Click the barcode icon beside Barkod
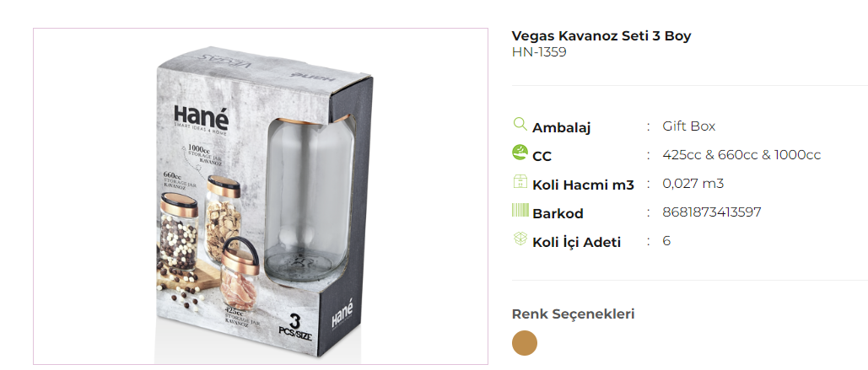The height and width of the screenshot is (370, 868). tap(520, 210)
